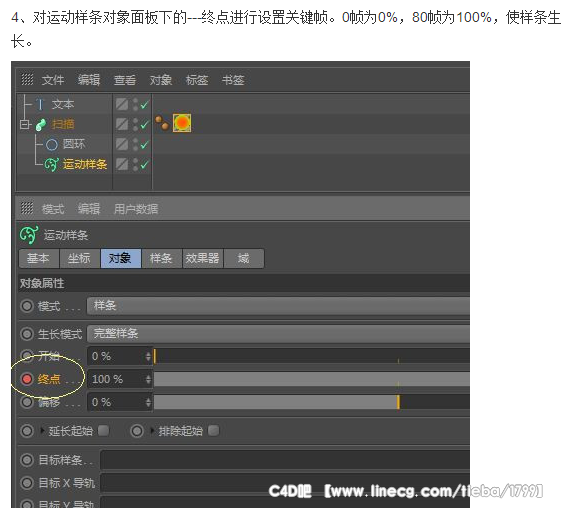
Task: Open the 标签 menu
Action: click(x=197, y=80)
